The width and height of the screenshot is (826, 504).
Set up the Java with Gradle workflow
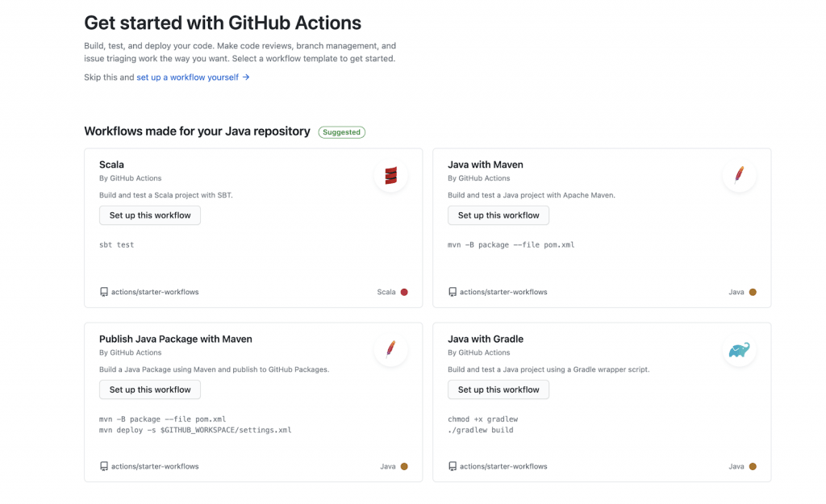click(499, 389)
